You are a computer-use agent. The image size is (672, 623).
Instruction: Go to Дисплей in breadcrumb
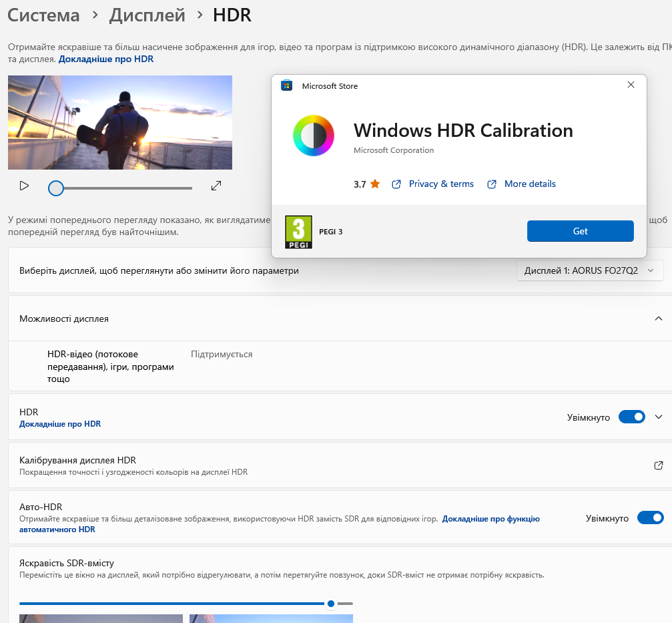pyautogui.click(x=147, y=15)
